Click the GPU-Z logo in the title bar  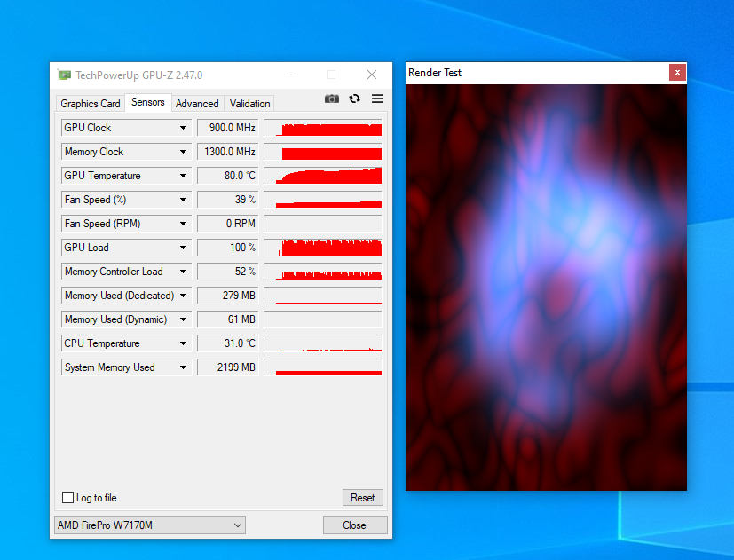tap(63, 75)
